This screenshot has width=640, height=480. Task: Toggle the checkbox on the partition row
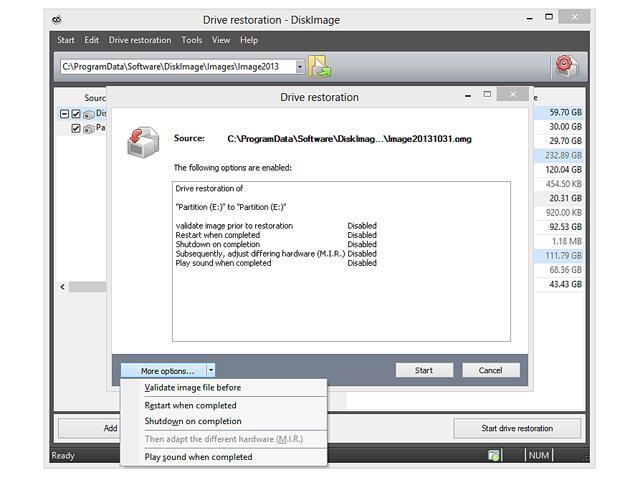76,128
